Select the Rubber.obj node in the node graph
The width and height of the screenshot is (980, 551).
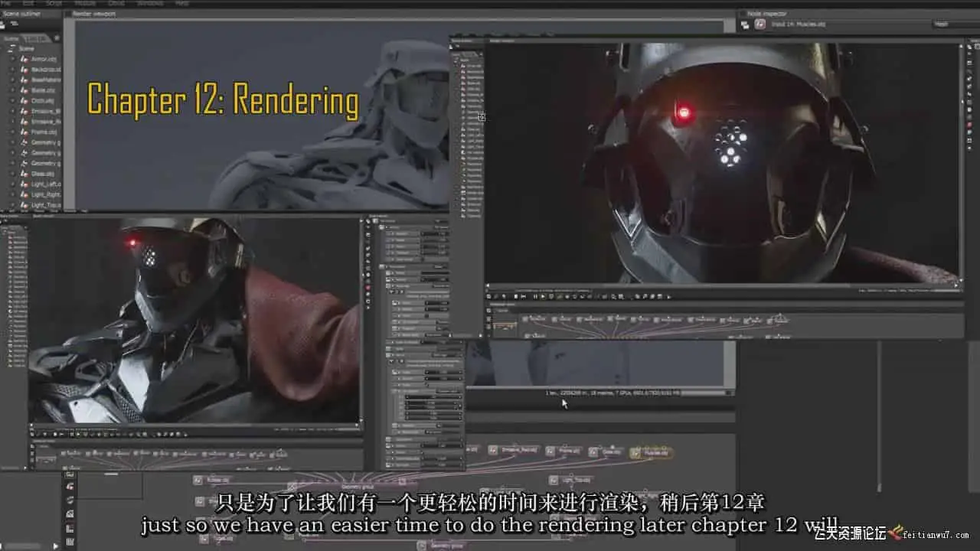click(x=213, y=480)
